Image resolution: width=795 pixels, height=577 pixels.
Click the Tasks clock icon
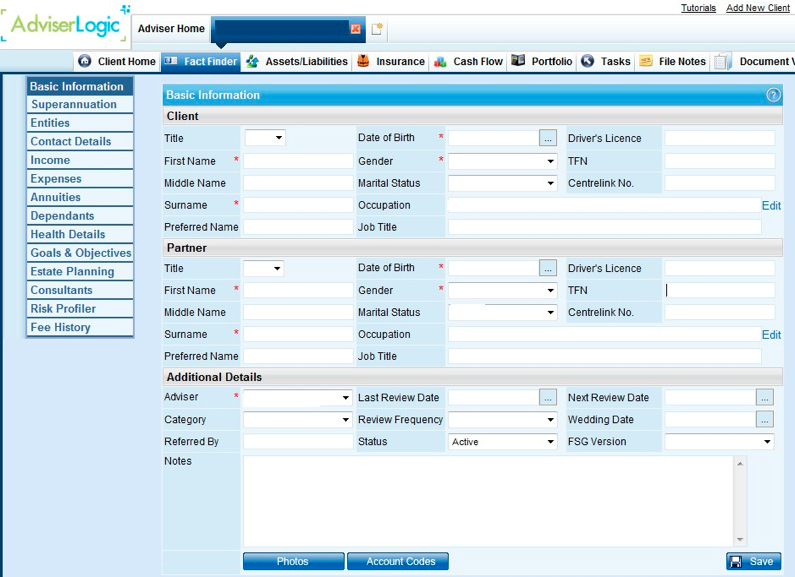coord(587,61)
